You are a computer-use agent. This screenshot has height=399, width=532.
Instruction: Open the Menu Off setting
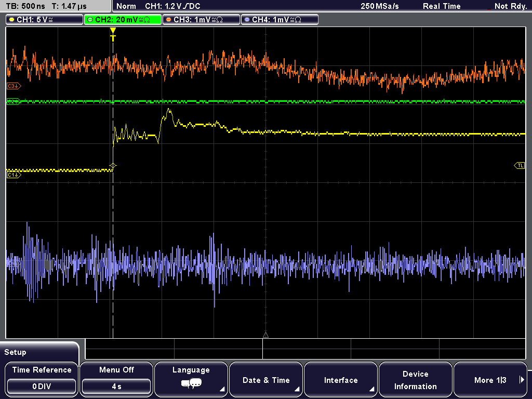point(116,379)
